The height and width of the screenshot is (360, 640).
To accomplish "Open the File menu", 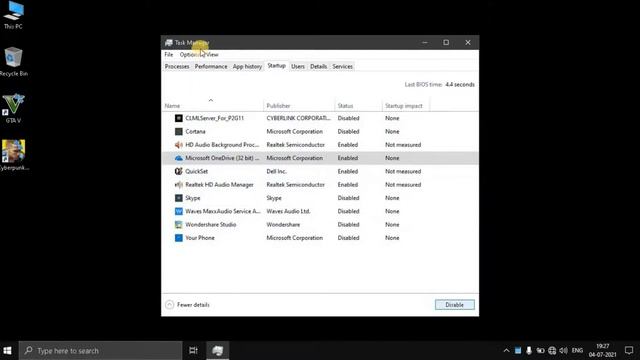I will click(x=169, y=54).
